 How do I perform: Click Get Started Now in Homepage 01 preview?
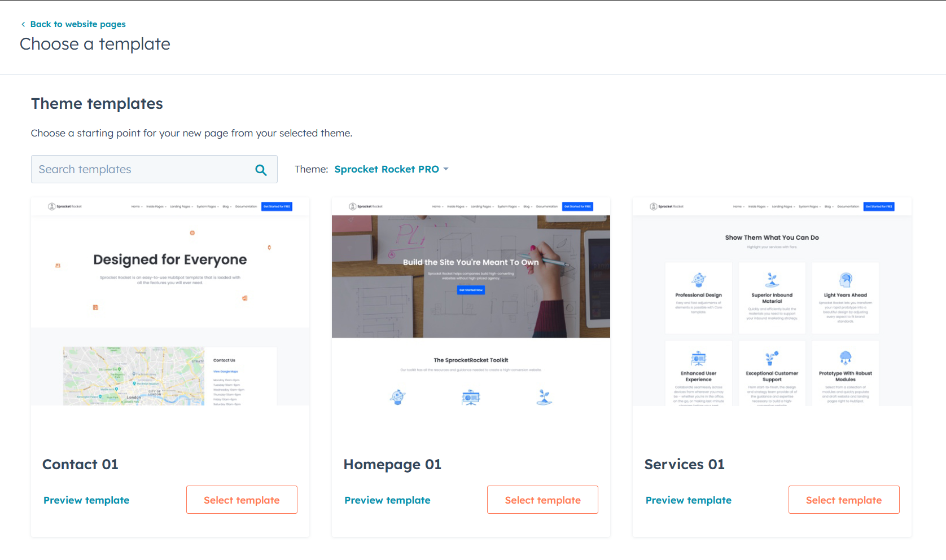(471, 289)
